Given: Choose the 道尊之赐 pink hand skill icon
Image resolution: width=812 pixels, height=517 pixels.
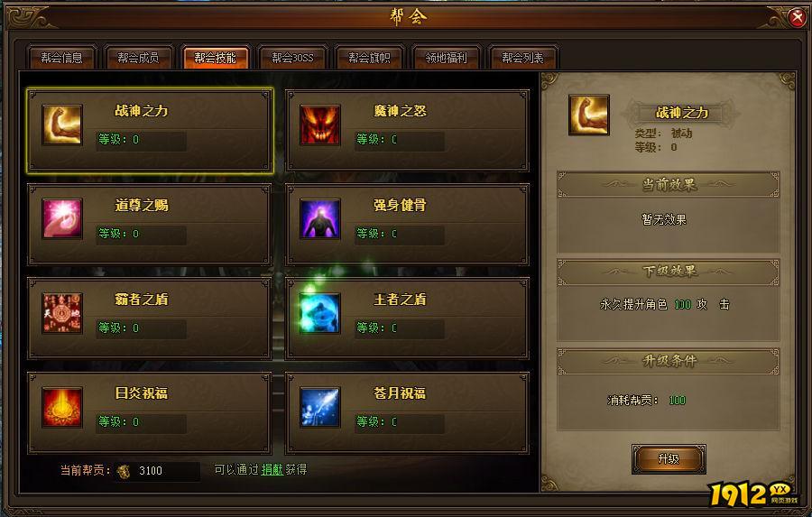Looking at the screenshot, I should (62, 218).
